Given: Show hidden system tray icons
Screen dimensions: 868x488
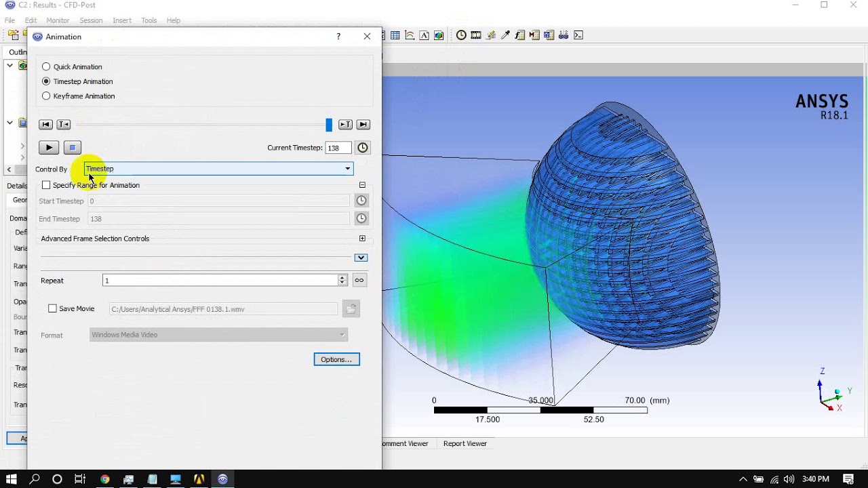Looking at the screenshot, I should pos(743,480).
